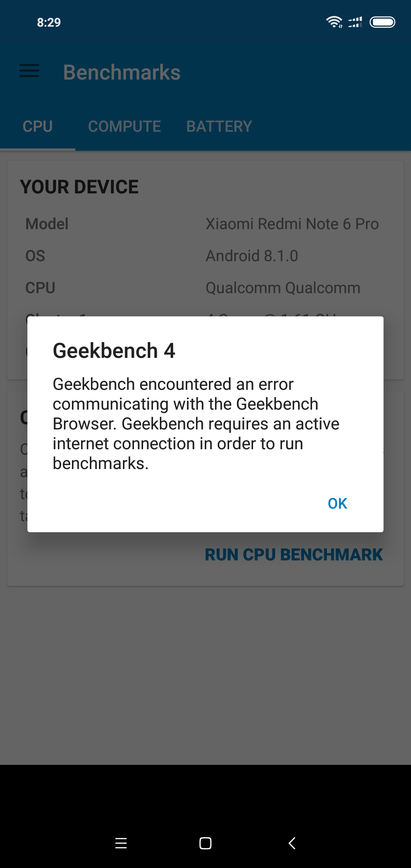Tap the Android home button
The width and height of the screenshot is (411, 868).
(205, 843)
